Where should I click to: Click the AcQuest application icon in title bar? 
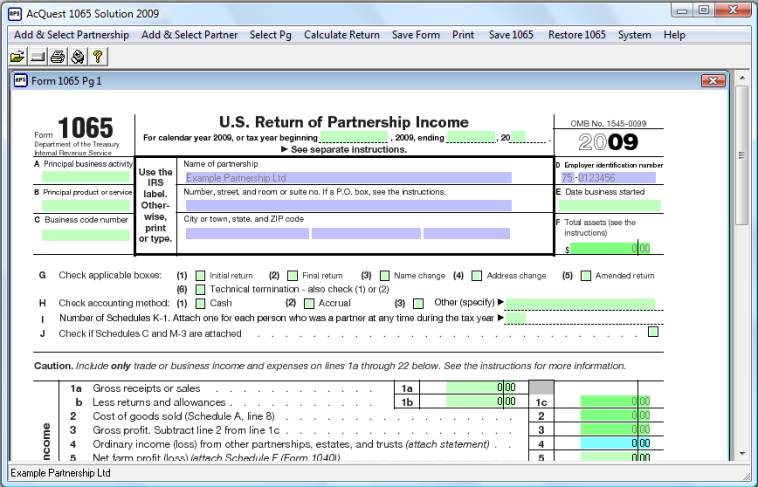pos(15,14)
